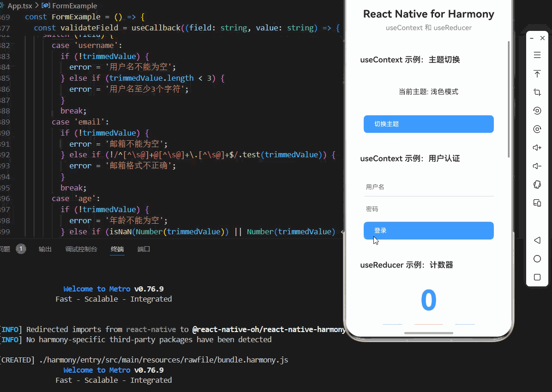This screenshot has width=552, height=392.
Task: Tap the emulator bottom gesture bar
Action: point(428,333)
